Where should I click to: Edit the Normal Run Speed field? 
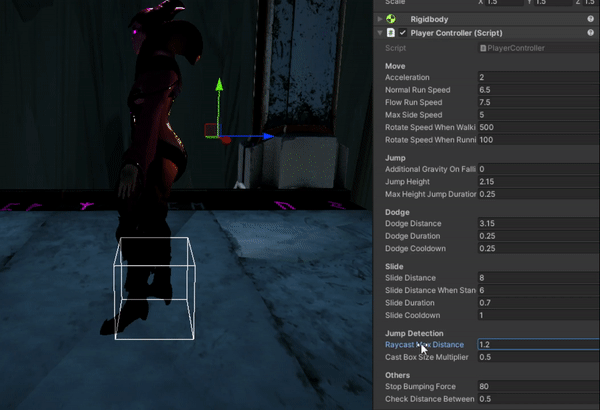(539, 90)
